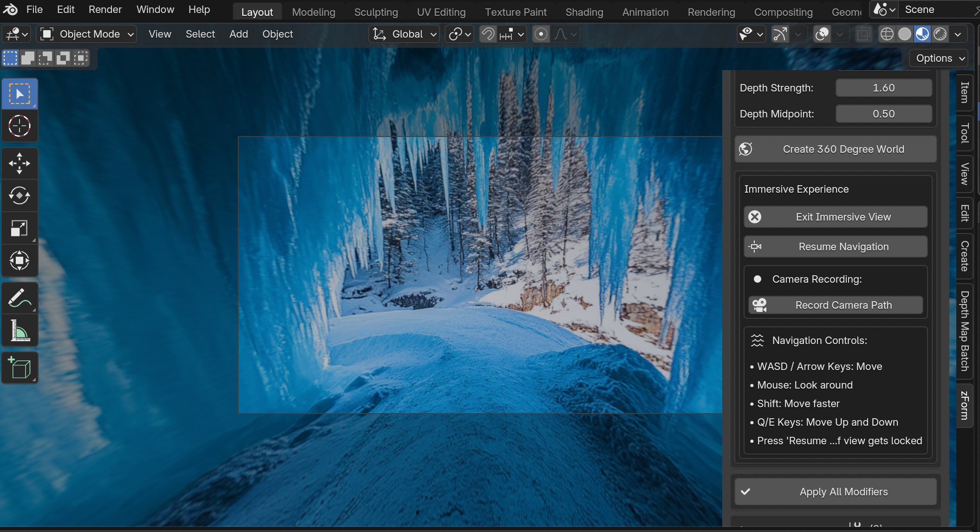Click the X icon on Exit Immersive View
Screen dimensions: 980x532
[x=755, y=217]
